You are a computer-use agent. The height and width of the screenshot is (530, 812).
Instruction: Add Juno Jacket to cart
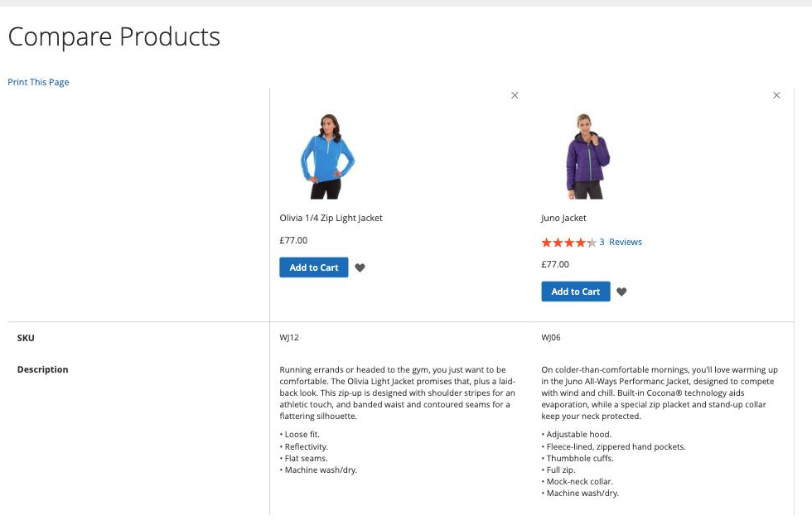pos(576,291)
